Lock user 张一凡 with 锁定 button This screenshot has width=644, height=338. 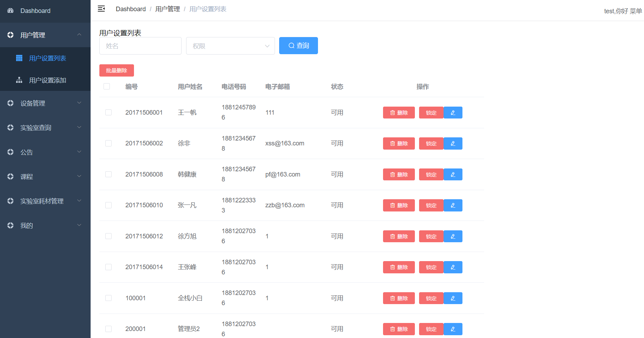[x=431, y=205]
